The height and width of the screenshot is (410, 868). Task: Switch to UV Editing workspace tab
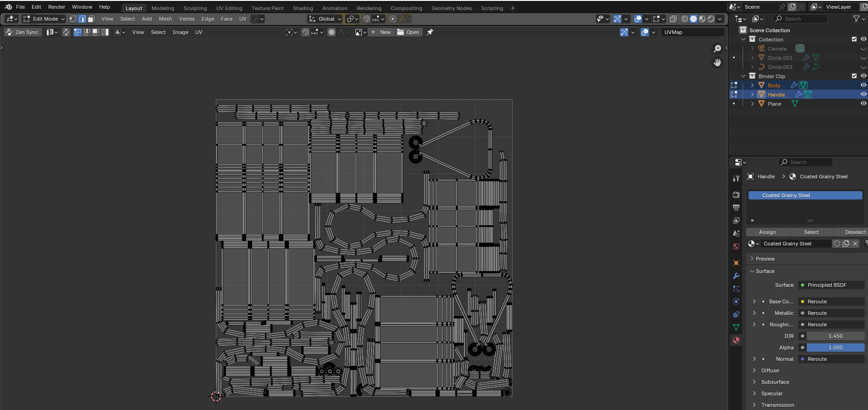pos(229,8)
